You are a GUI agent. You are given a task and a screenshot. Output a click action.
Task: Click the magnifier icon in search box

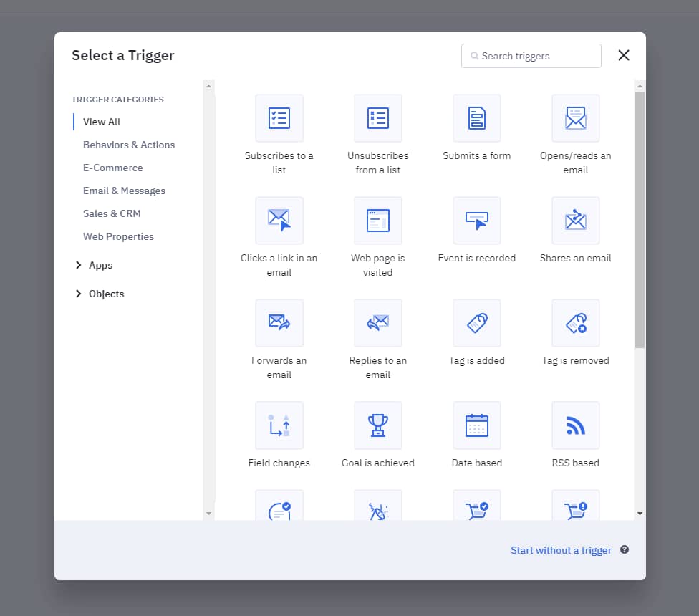(474, 56)
